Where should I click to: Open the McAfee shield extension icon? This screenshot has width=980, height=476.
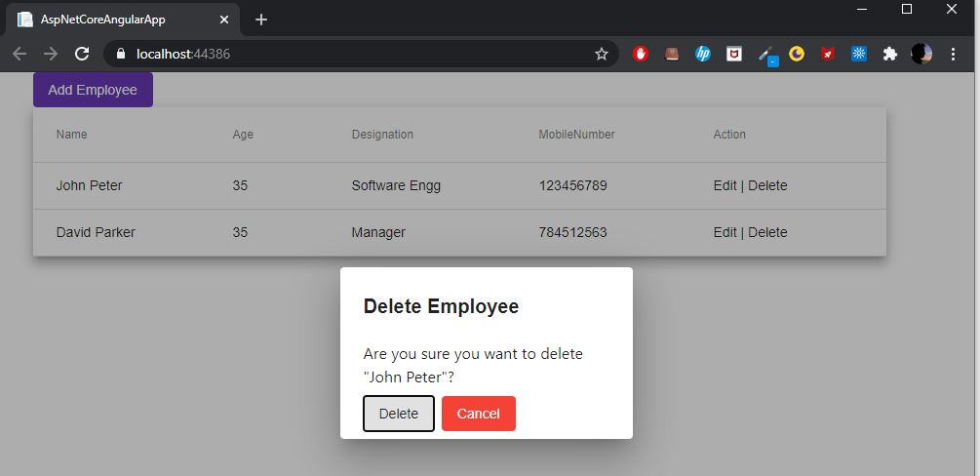pyautogui.click(x=733, y=54)
